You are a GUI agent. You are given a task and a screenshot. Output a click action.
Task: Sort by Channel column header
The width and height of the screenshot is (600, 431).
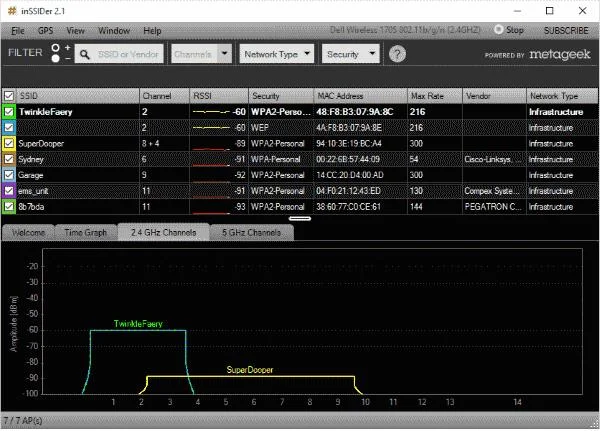click(x=164, y=96)
